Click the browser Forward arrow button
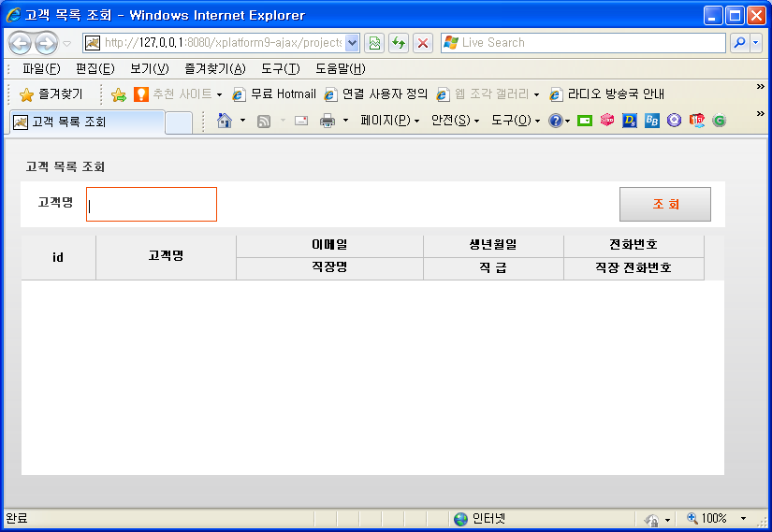The height and width of the screenshot is (532, 772). 46,43
